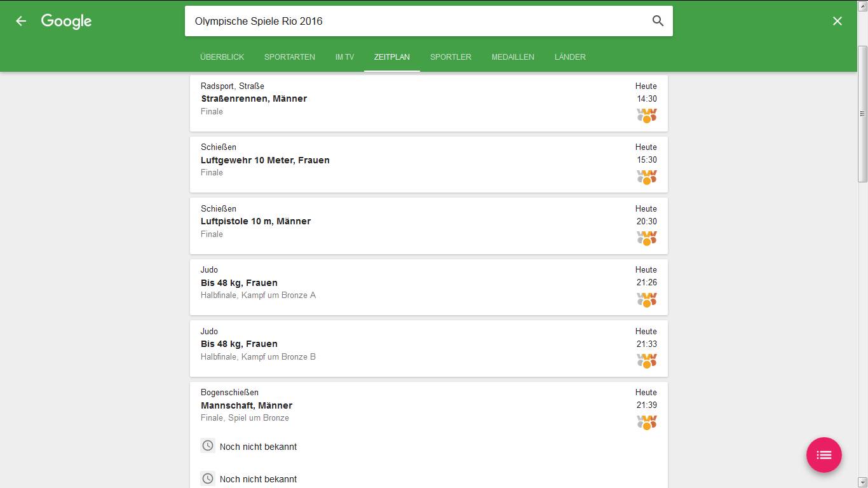Open the MEDAILLEN tab
Image resolution: width=868 pixels, height=488 pixels.
[513, 57]
